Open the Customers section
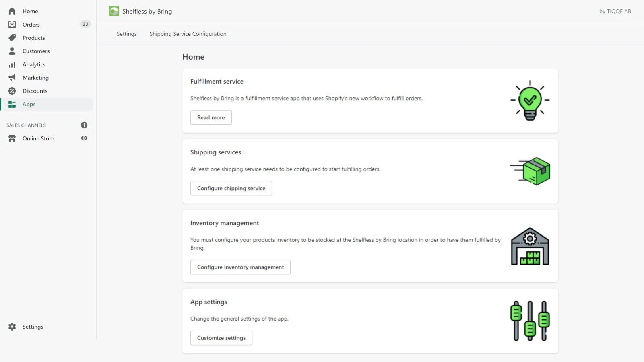Screen dimensions: 644x362 click(x=36, y=51)
